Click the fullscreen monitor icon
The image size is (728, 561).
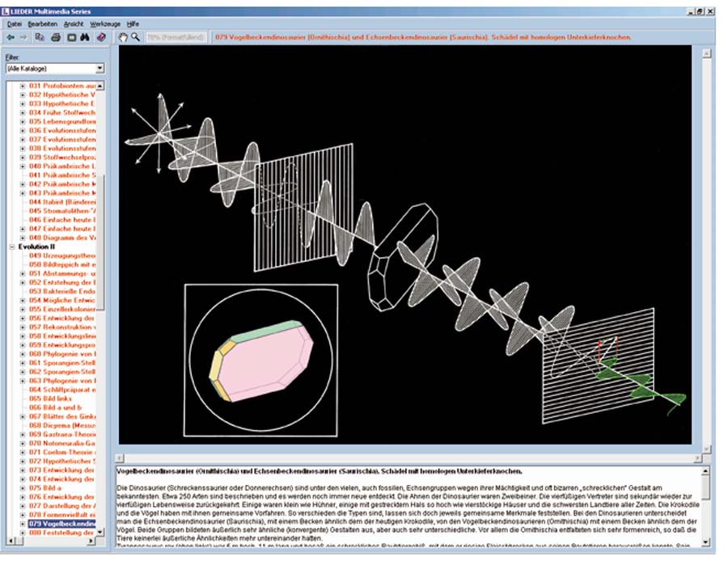70,37
